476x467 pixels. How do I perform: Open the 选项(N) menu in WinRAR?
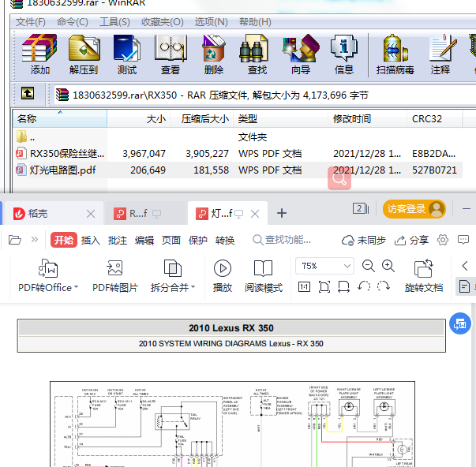point(211,22)
